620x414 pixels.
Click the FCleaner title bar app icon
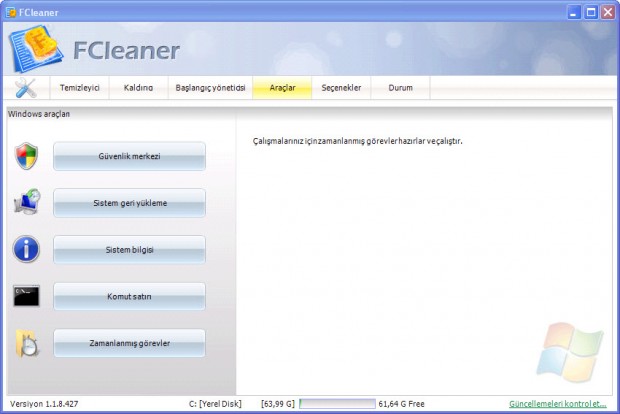pyautogui.click(x=11, y=12)
